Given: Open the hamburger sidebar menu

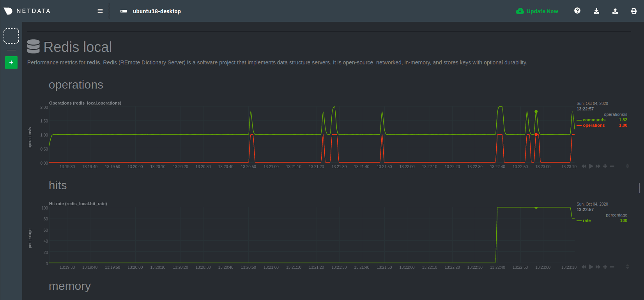Looking at the screenshot, I should (100, 11).
